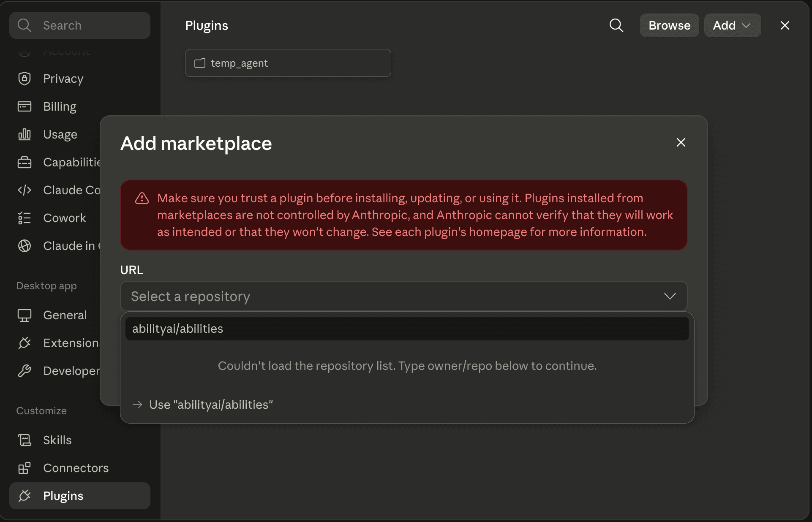Viewport: 812px width, 522px height.
Task: Open the Developer settings
Action: coord(55,371)
